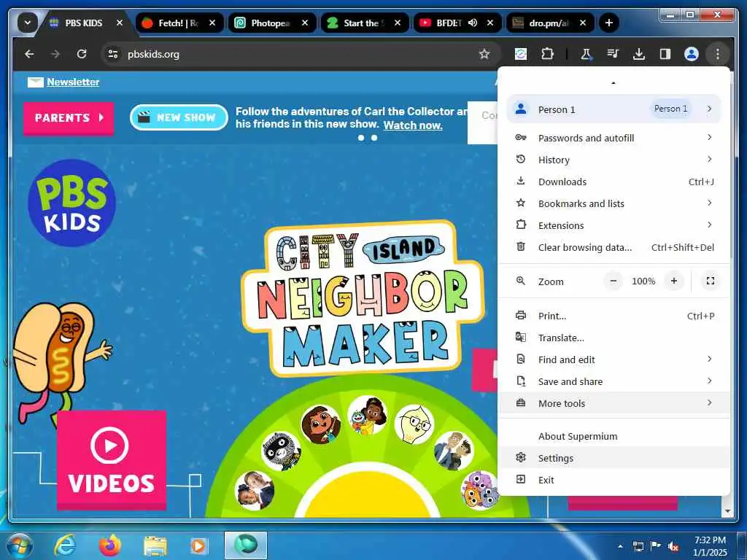Open Find and edit submenu
Image resolution: width=747 pixels, height=560 pixels.
pyautogui.click(x=614, y=360)
